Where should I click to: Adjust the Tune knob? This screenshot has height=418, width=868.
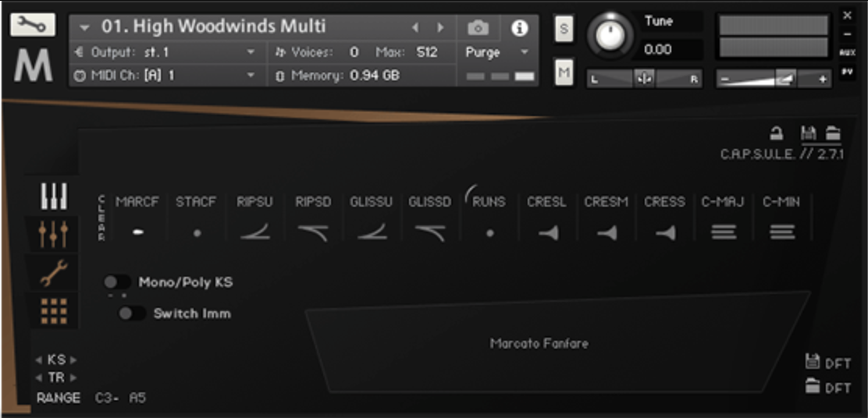(x=611, y=35)
